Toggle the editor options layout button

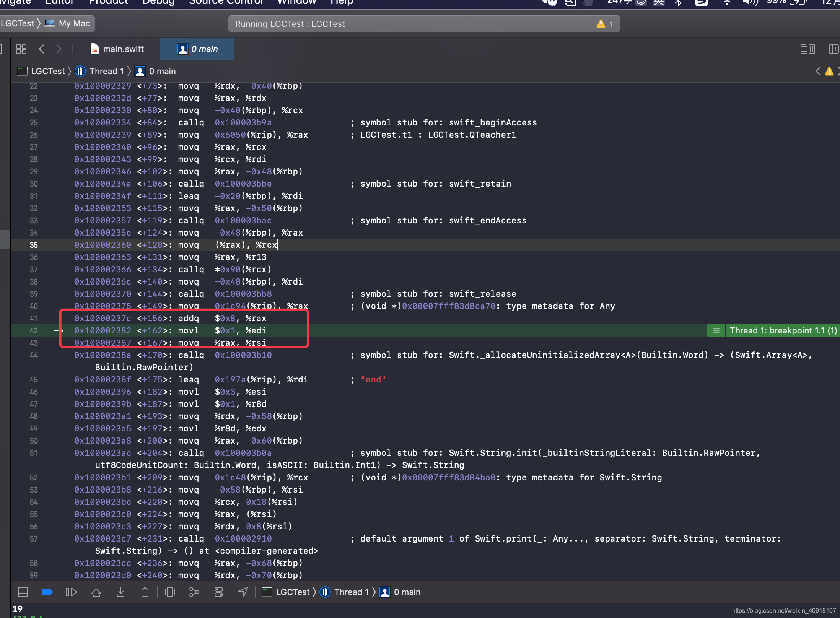point(807,49)
